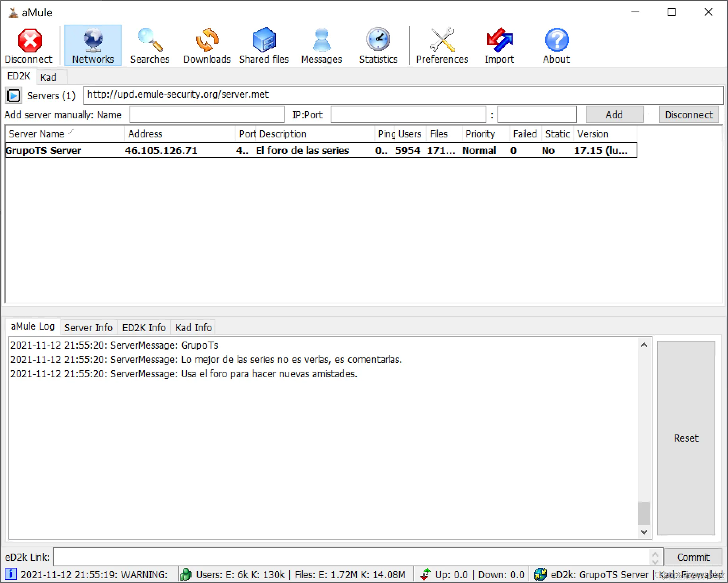Screen dimensions: 728x583
Task: Select the aMule Log tab
Action: pos(33,326)
